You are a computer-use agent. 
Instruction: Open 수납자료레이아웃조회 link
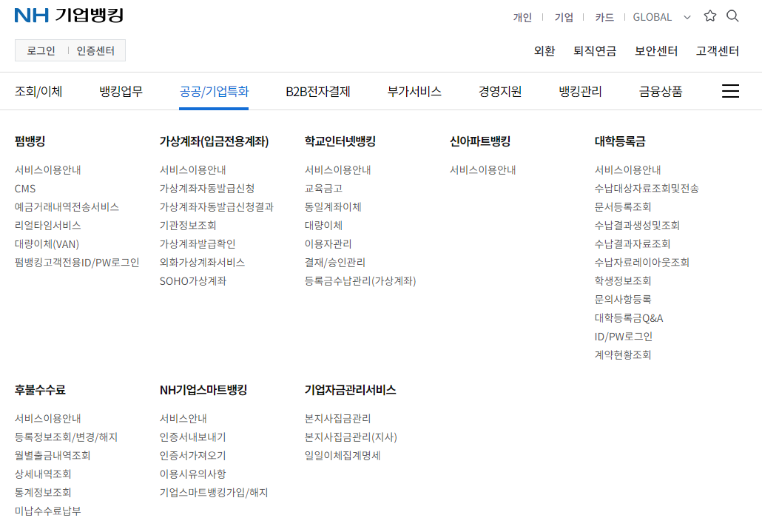point(642,263)
